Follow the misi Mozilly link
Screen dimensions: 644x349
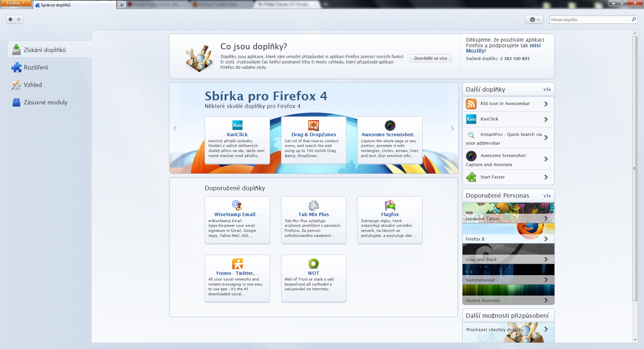pyautogui.click(x=503, y=48)
